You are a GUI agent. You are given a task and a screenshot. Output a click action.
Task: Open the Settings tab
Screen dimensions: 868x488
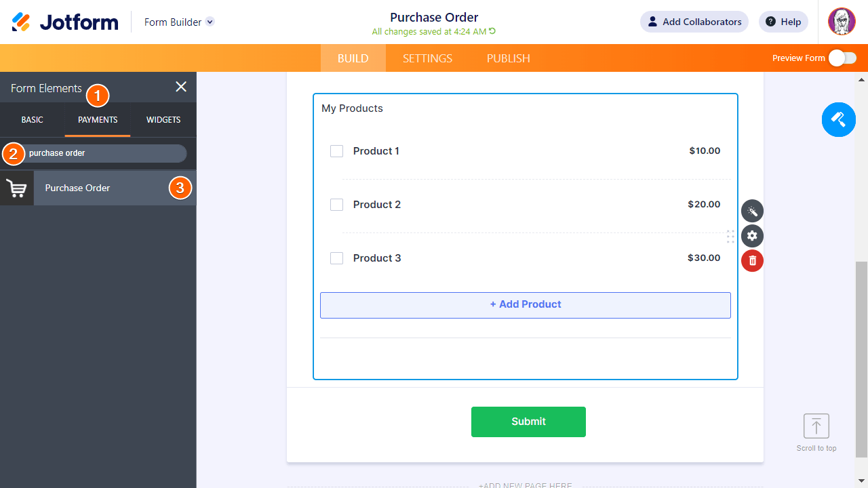[x=427, y=58]
